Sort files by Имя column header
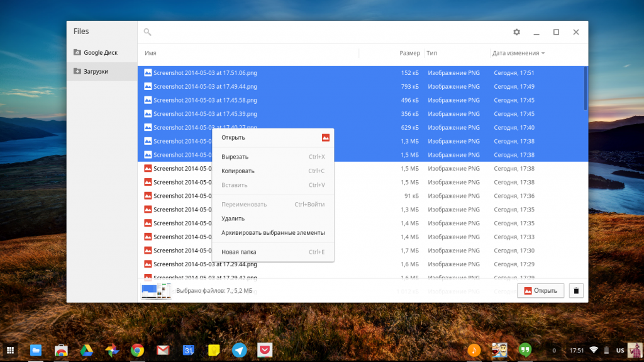644x362 pixels. pyautogui.click(x=150, y=54)
